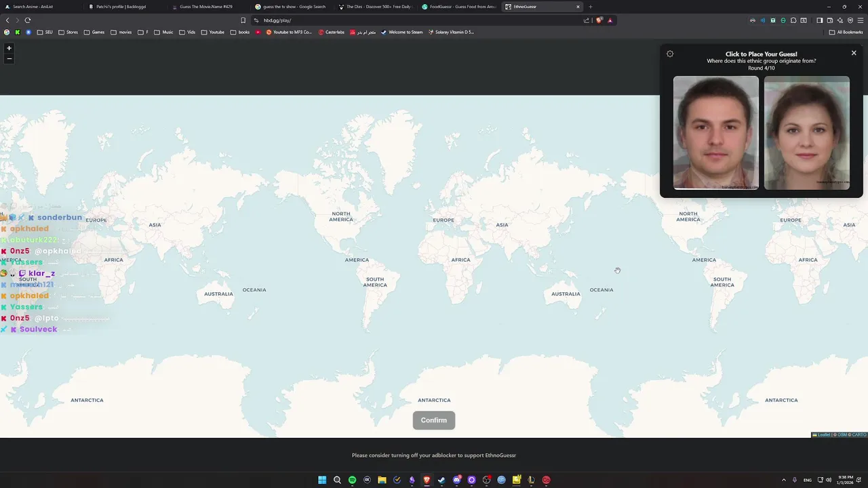Click the ENG language indicator
This screenshot has width=868, height=488.
point(808,480)
